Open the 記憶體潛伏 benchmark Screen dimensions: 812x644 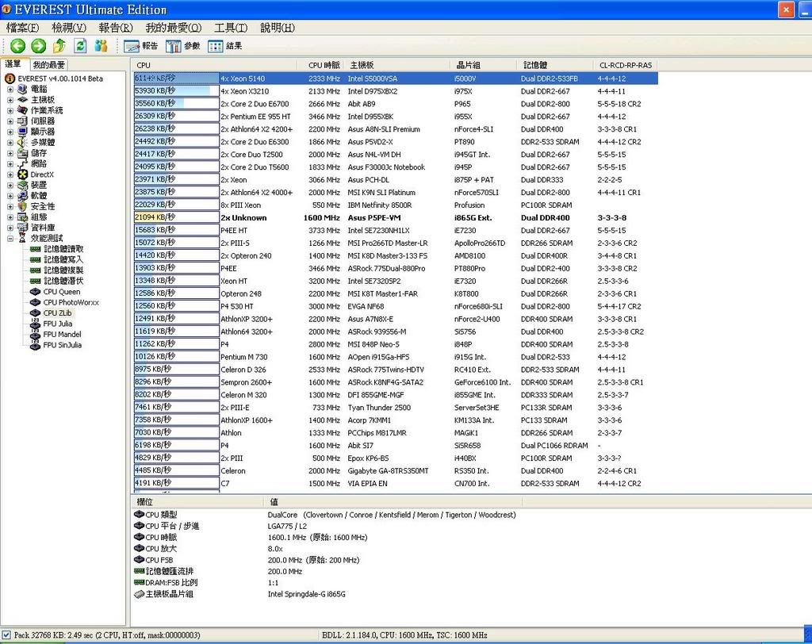63,281
